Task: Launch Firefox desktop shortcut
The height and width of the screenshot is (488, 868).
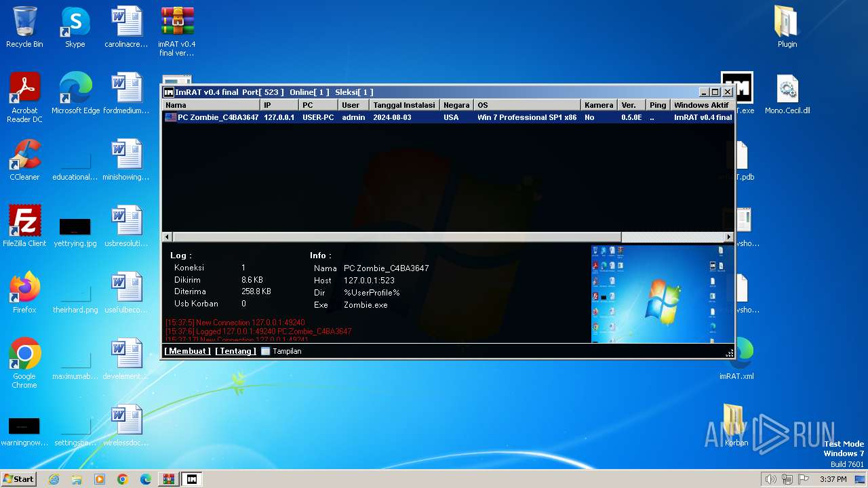Action: click(x=24, y=293)
